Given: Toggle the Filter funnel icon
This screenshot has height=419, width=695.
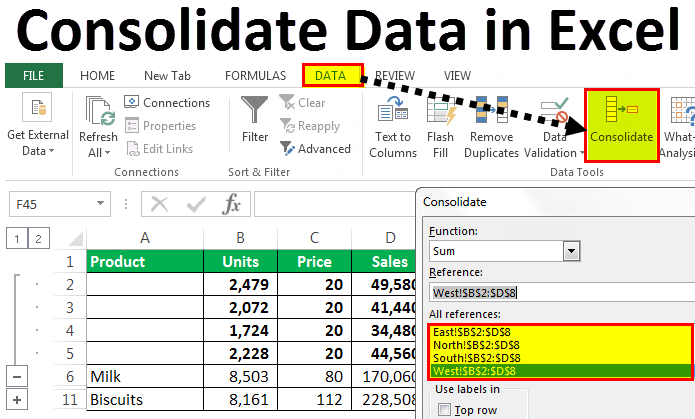Looking at the screenshot, I should coord(254,110).
